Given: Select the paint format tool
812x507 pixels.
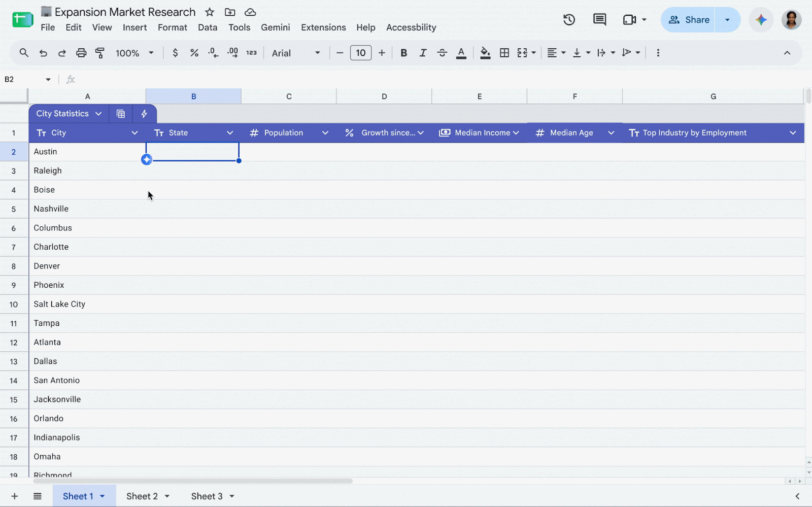Looking at the screenshot, I should [100, 53].
